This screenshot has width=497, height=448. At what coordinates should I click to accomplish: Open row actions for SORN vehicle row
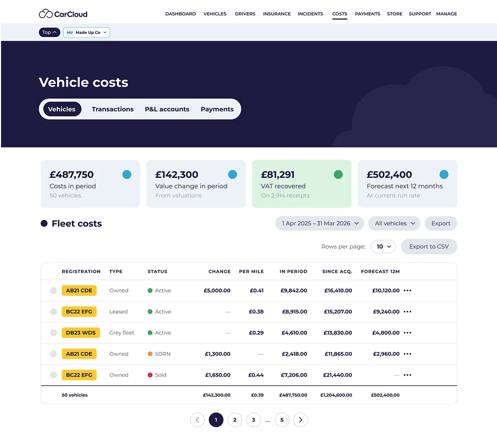[x=407, y=354]
